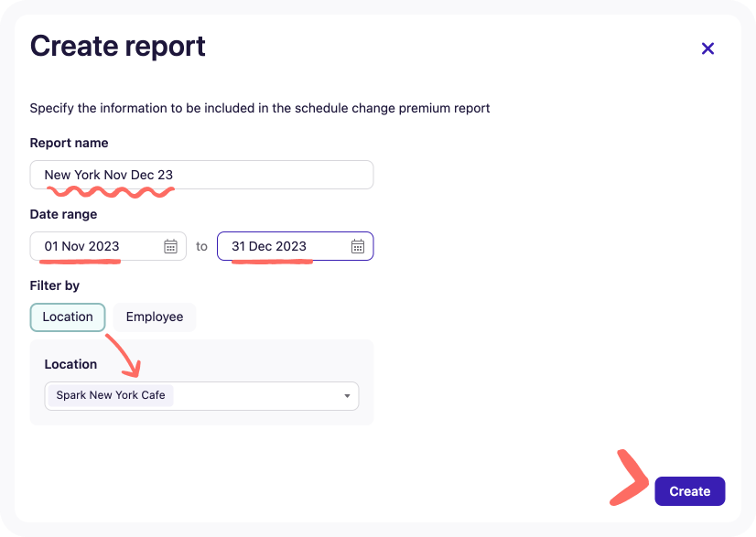Viewport: 756px width, 537px height.
Task: Click the Location section label
Action: coord(70,363)
